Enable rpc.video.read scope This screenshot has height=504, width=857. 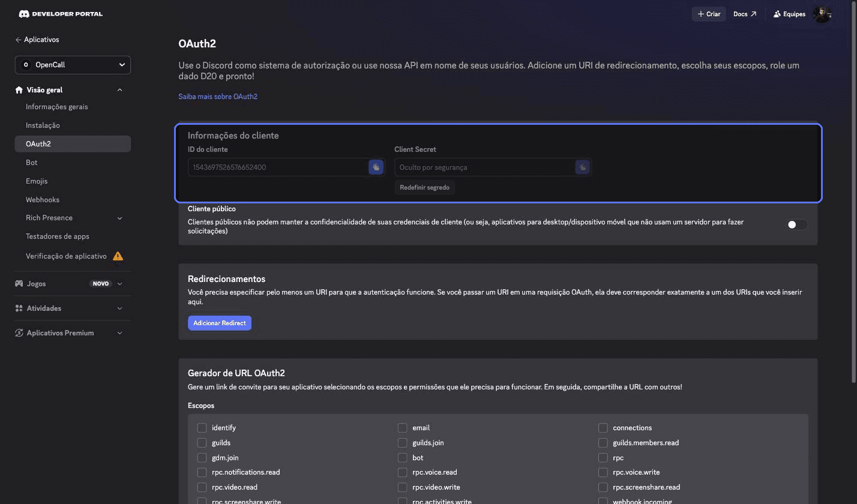(x=202, y=487)
